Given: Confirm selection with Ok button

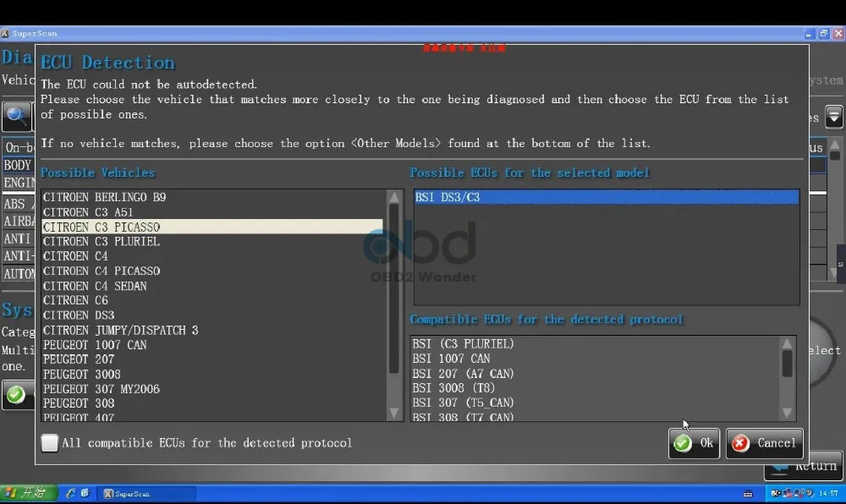Looking at the screenshot, I should pos(694,443).
